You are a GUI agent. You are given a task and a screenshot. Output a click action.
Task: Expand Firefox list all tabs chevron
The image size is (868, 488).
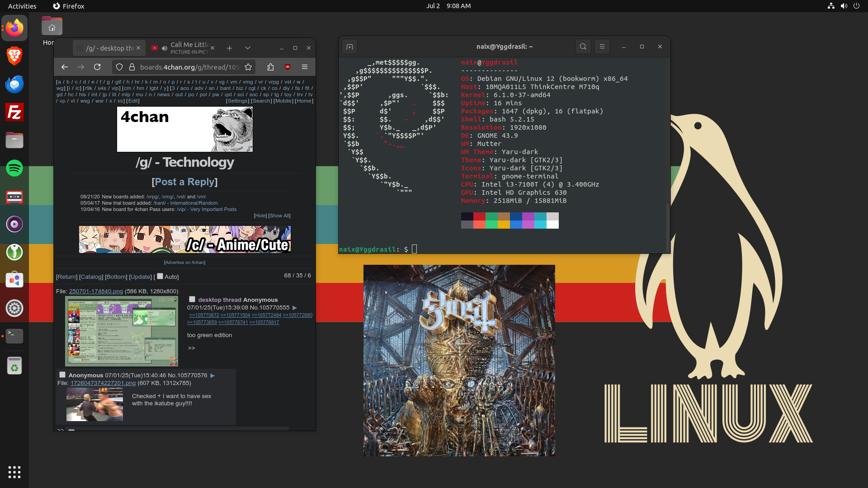click(x=248, y=48)
